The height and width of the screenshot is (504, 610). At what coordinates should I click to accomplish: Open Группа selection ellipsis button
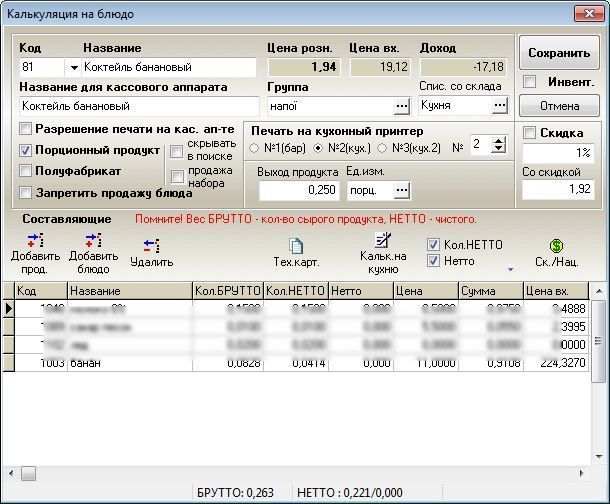402,106
